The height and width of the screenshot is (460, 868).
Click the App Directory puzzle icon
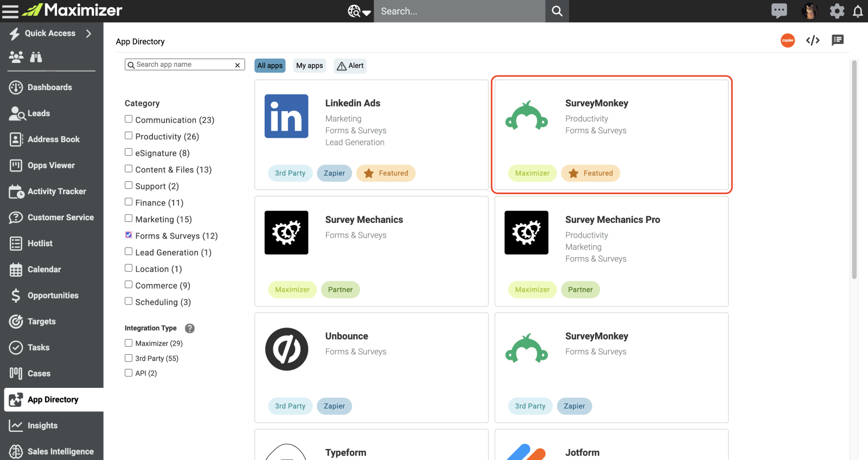coord(16,400)
